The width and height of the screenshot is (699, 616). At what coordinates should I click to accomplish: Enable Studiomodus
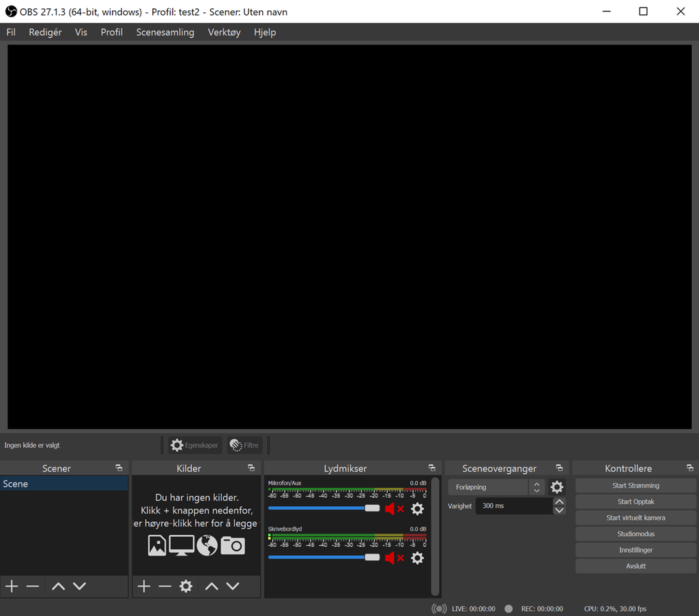[x=636, y=533]
